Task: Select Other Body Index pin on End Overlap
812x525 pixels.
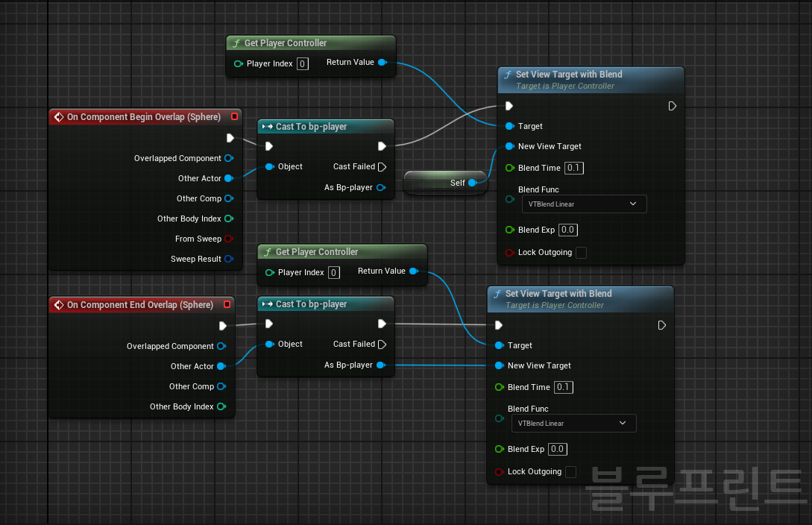Action: [x=221, y=406]
